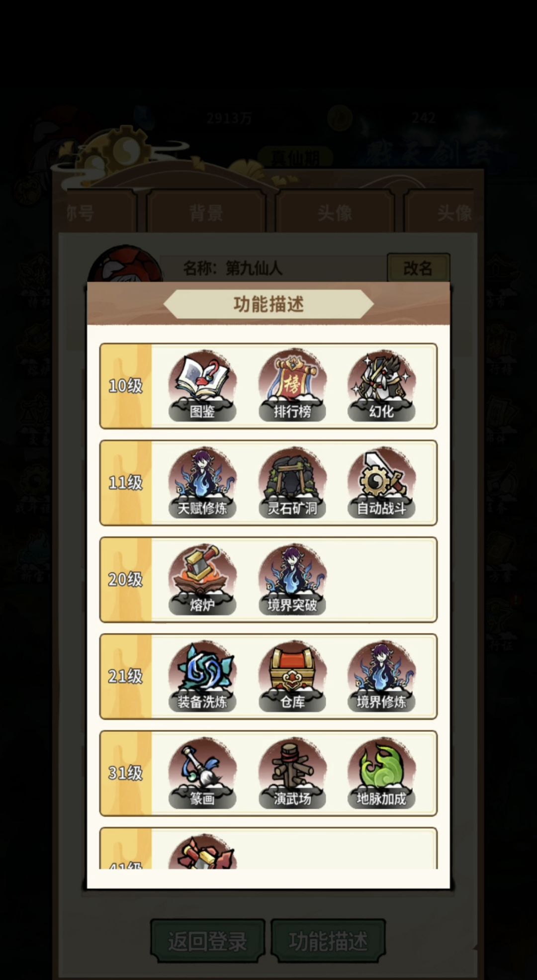Open the 熔炉 furnace icon

click(202, 580)
